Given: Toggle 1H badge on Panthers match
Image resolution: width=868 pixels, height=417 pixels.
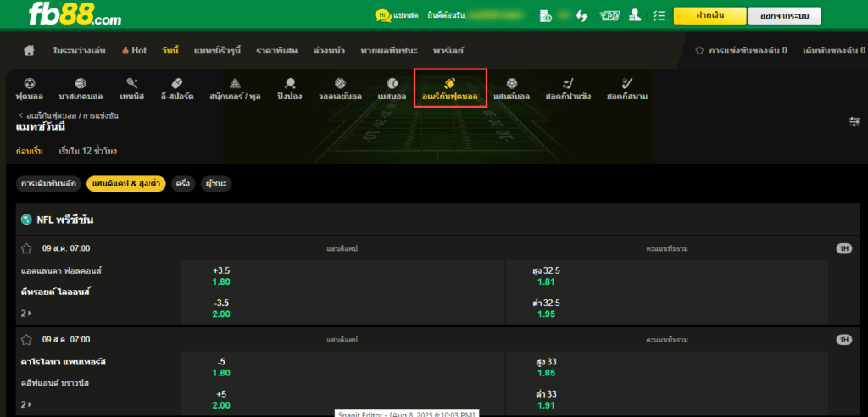Looking at the screenshot, I should pyautogui.click(x=843, y=340).
